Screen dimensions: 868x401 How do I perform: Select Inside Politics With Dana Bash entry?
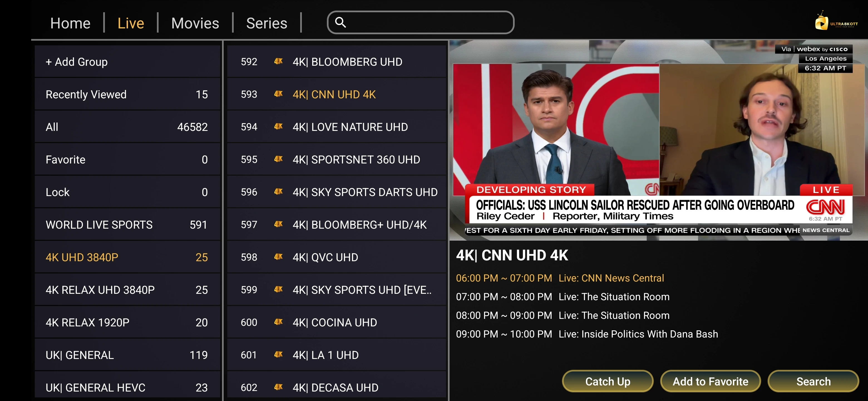pos(587,334)
